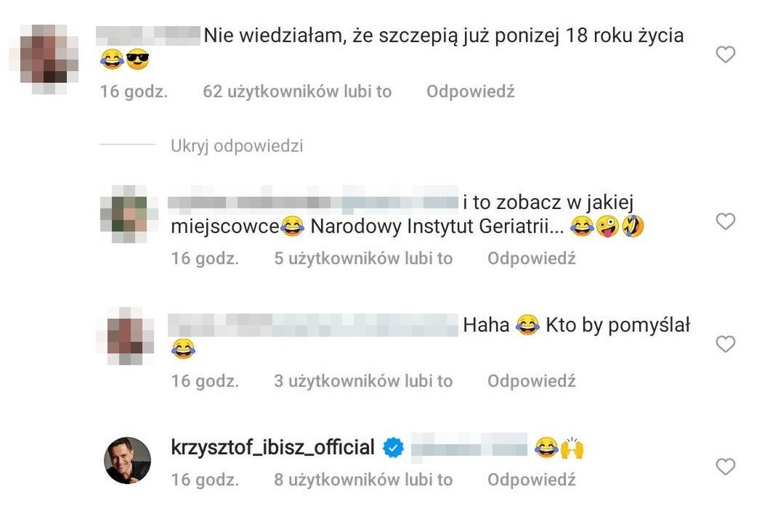Open the '3 użytkowników lubi to' likes list
Image resolution: width=762 pixels, height=532 pixels.
point(363,381)
